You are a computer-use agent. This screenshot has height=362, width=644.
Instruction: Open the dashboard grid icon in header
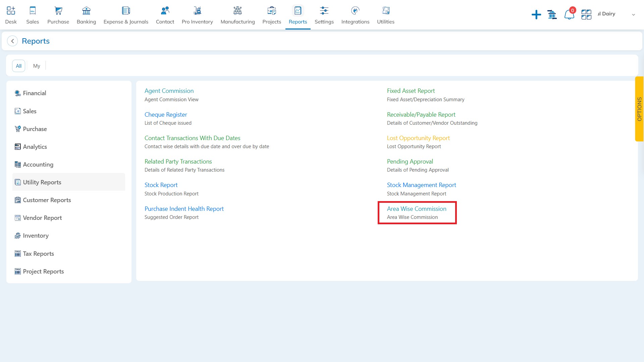(586, 14)
